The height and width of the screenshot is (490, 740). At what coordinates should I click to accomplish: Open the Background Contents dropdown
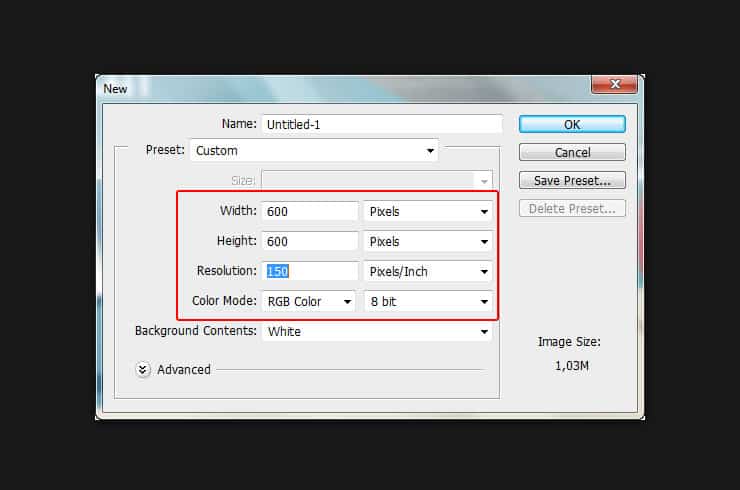click(x=376, y=331)
